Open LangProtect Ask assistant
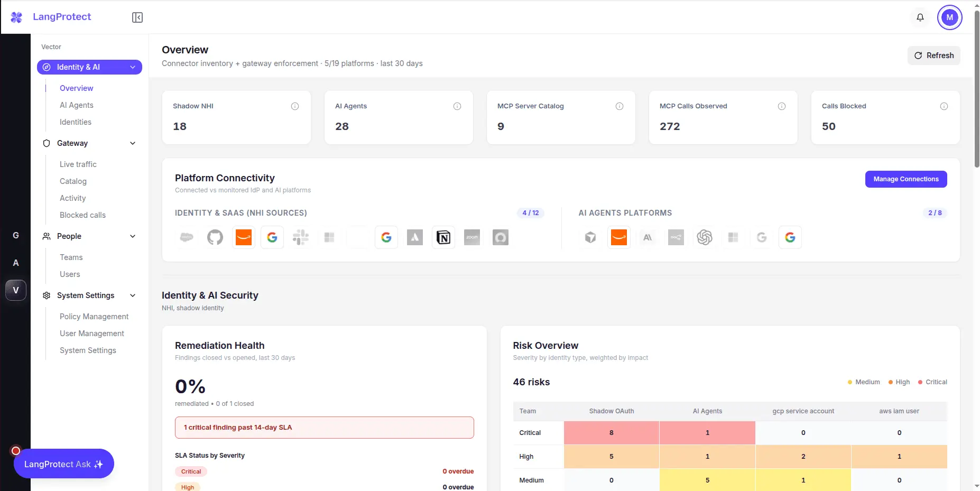Viewport: 980px width, 491px height. 64,464
